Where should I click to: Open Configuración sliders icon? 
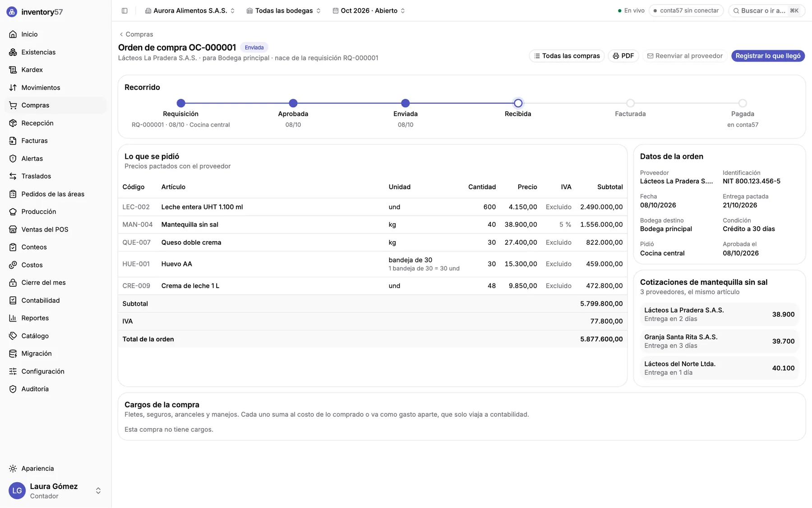13,371
